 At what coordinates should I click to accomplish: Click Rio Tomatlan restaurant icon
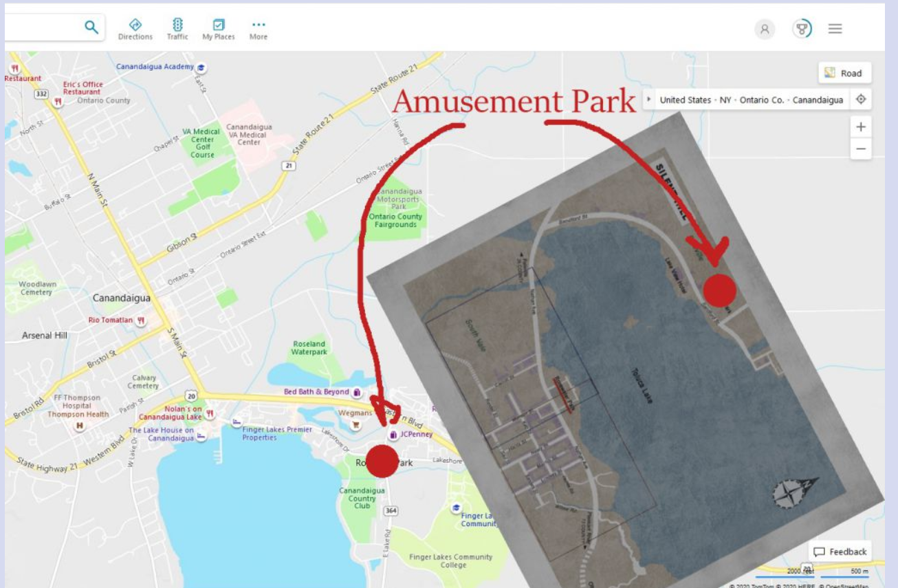[x=141, y=320]
